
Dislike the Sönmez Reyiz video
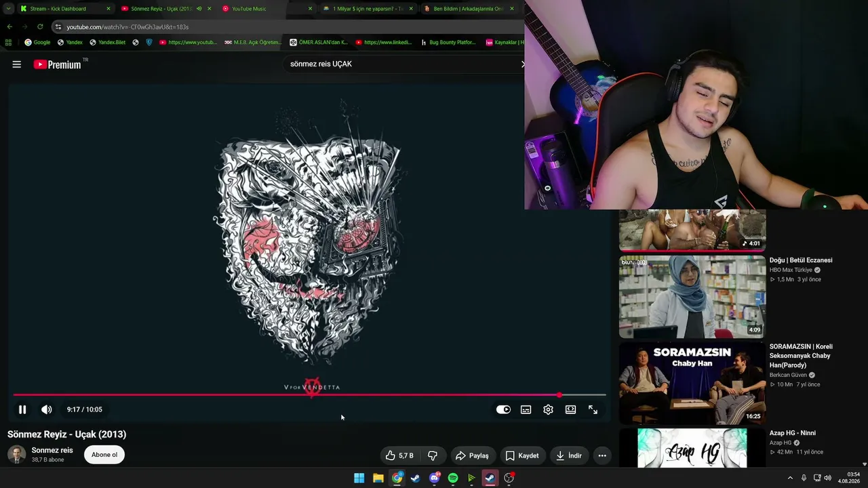coord(433,455)
